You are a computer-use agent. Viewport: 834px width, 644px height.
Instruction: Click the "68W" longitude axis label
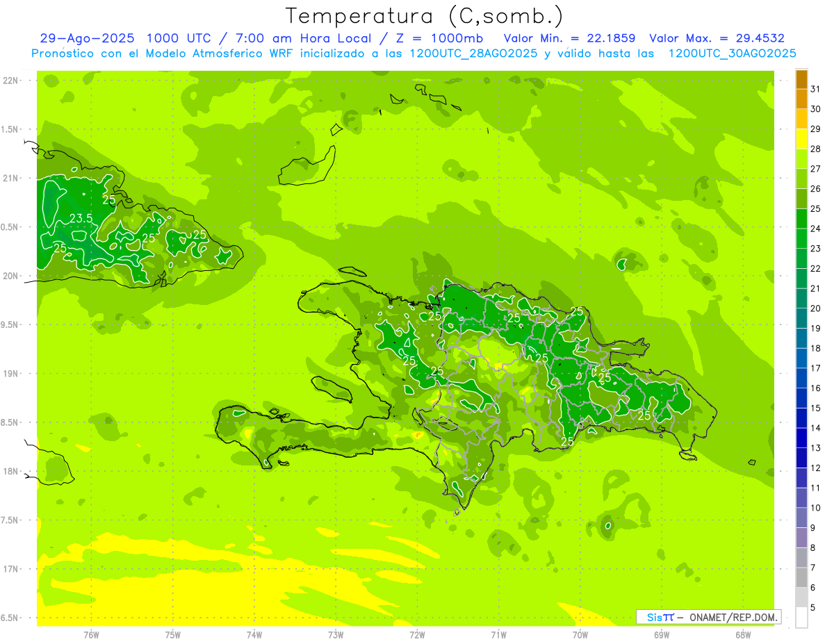point(742,635)
